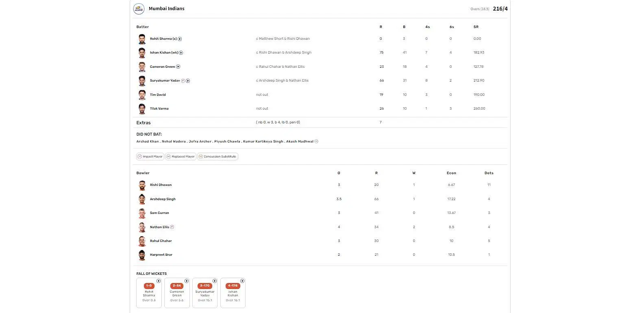Screen dimensions: 644x313
Task: Click Ishan Kishan's strike rate 182.93
Action: click(x=479, y=53)
